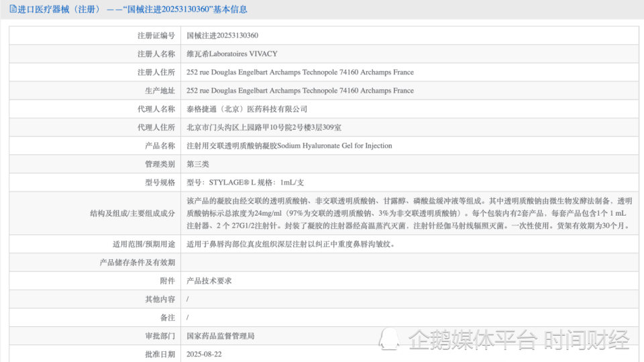Select the 第三类 category value
This screenshot has width=644, height=362.
tap(197, 164)
